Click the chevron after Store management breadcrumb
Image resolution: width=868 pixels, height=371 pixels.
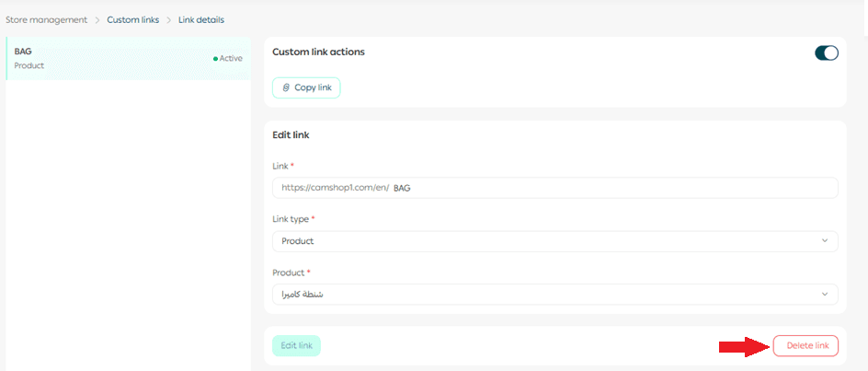tap(97, 19)
